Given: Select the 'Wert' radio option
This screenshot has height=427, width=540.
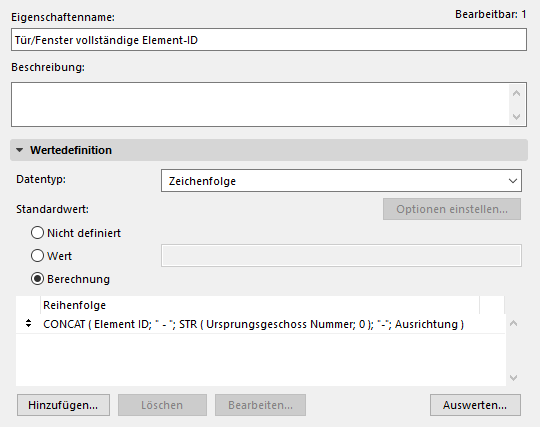Looking at the screenshot, I should tap(38, 256).
